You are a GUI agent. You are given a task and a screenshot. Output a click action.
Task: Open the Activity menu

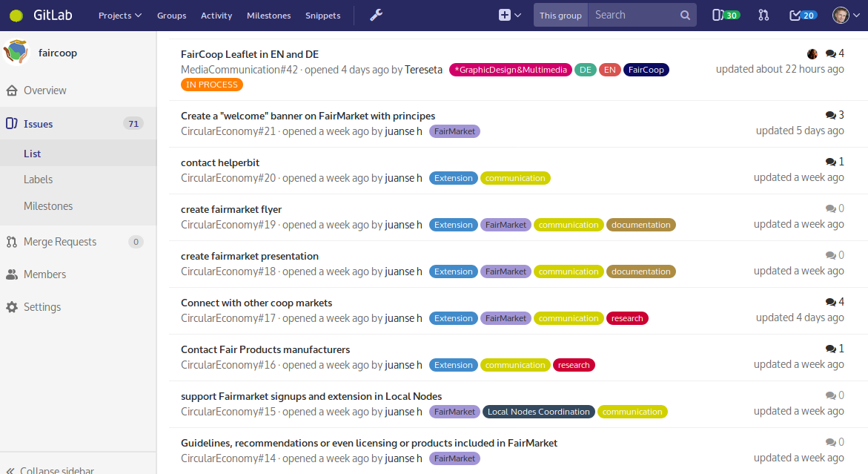pos(216,14)
